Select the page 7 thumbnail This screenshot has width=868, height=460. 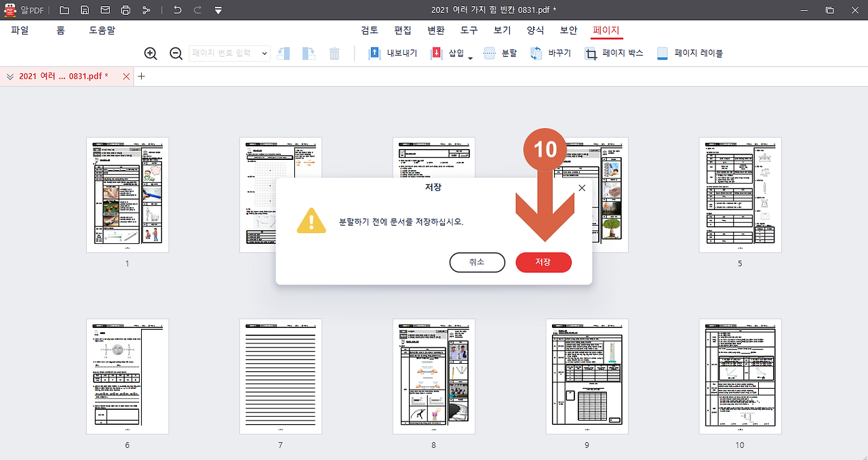pyautogui.click(x=280, y=376)
